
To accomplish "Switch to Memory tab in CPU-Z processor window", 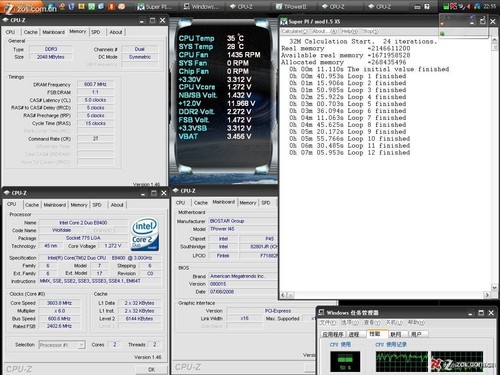I will coord(79,205).
